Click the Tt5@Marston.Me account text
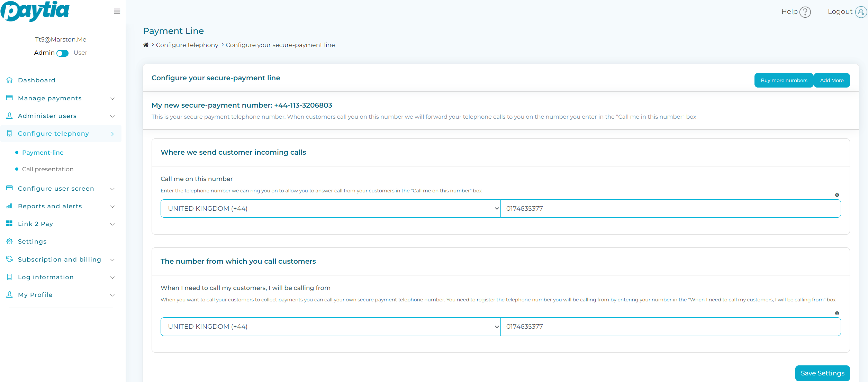 tap(61, 39)
